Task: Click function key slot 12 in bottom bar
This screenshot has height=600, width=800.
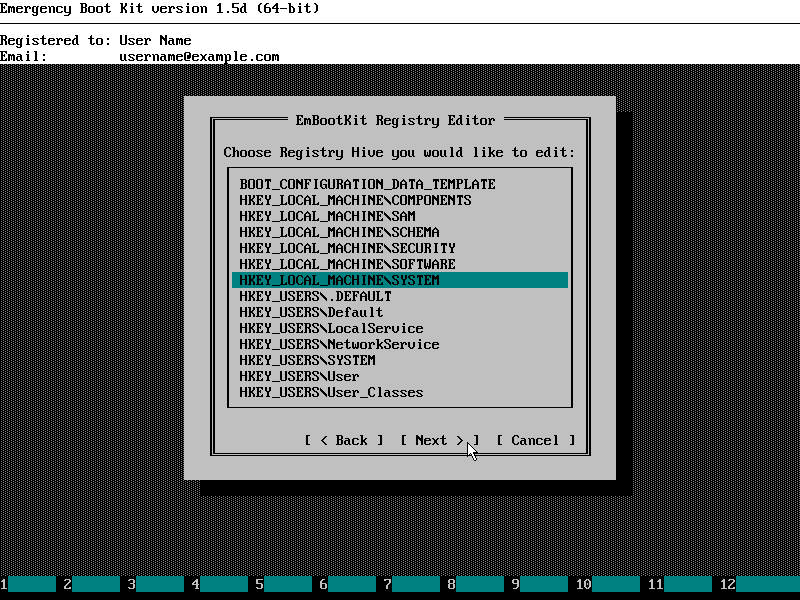Action: (x=760, y=584)
